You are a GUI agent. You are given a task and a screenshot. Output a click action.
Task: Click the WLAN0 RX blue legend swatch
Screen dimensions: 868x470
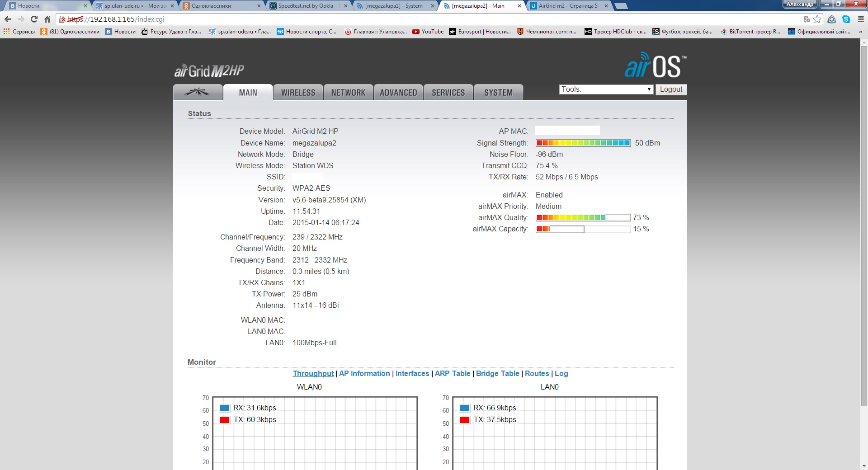pyautogui.click(x=225, y=408)
